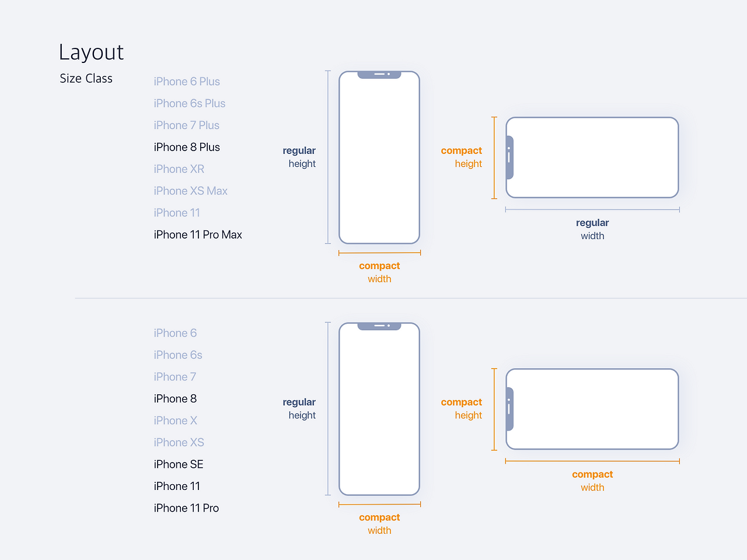Click the Layout heading

coord(91,52)
